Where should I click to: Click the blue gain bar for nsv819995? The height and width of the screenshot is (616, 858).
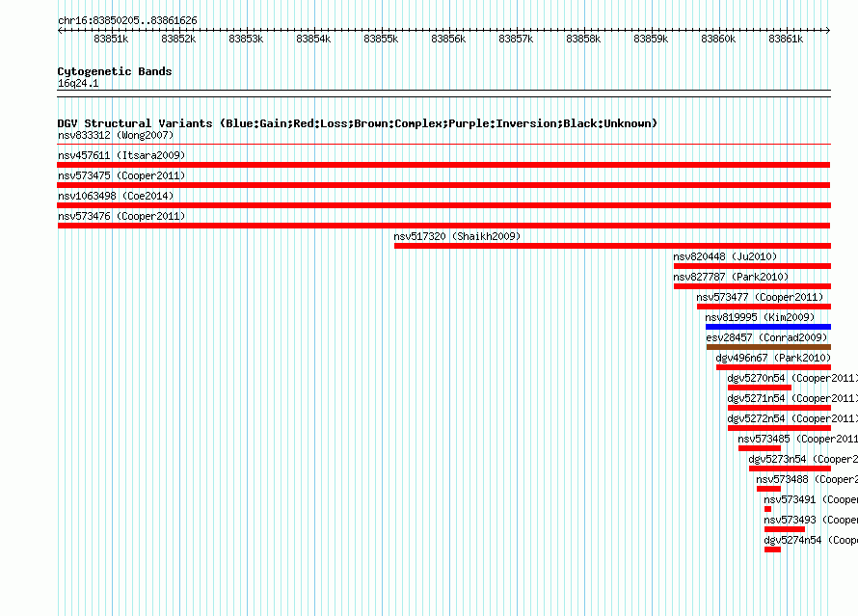pos(768,327)
